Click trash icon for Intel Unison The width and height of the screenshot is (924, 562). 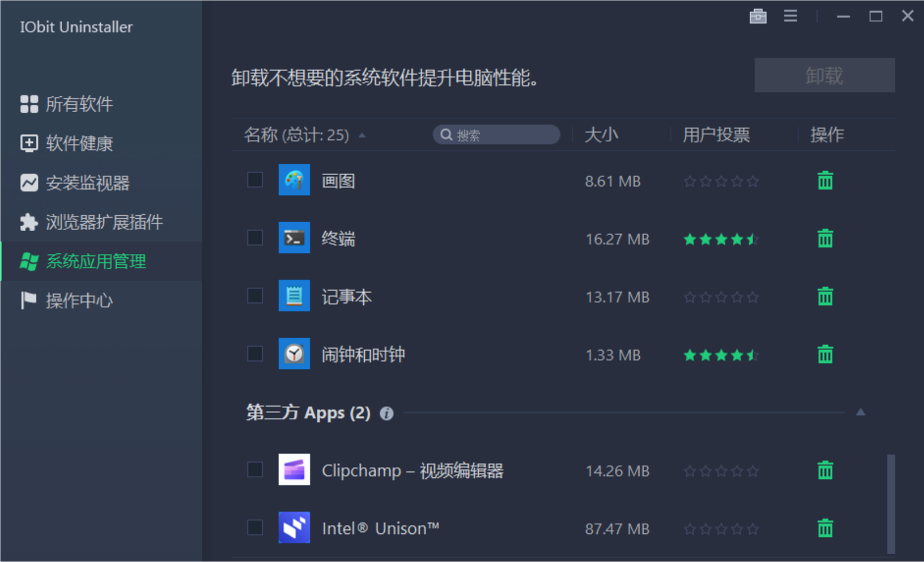click(825, 528)
